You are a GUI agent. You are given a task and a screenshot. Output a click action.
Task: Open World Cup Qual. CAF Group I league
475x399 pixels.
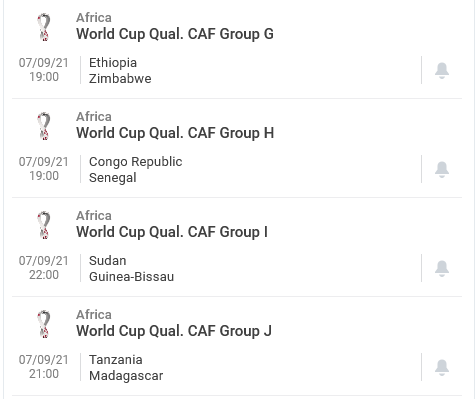click(172, 232)
